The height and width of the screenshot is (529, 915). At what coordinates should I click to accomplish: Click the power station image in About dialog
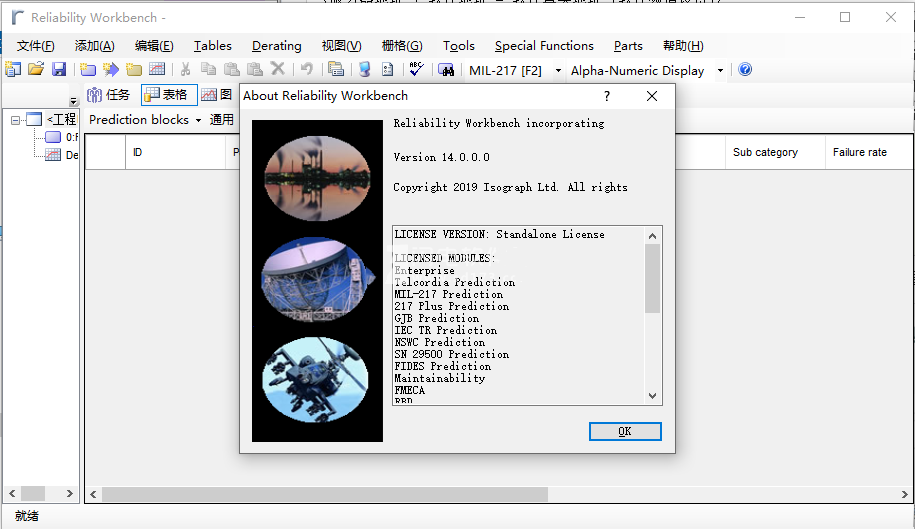[317, 178]
